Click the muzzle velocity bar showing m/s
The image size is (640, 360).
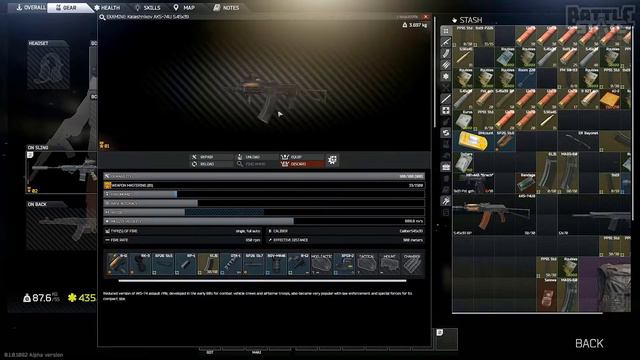[x=264, y=221]
